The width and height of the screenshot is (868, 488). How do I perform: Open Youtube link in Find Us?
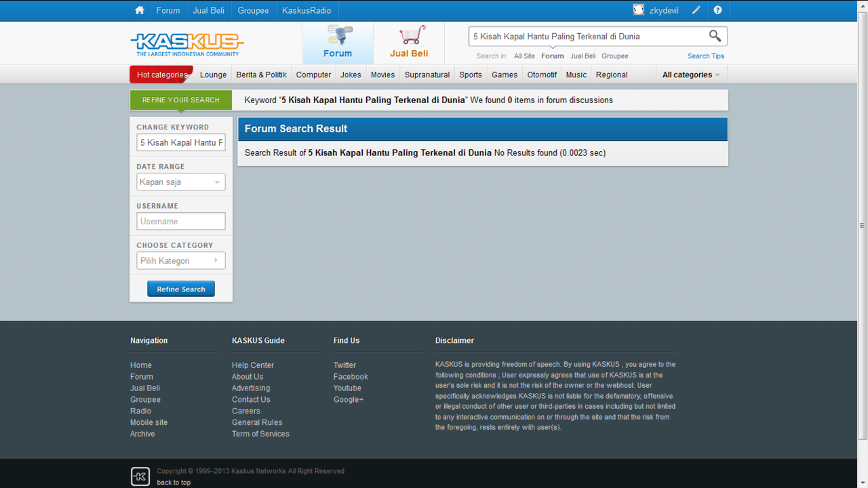pyautogui.click(x=347, y=388)
